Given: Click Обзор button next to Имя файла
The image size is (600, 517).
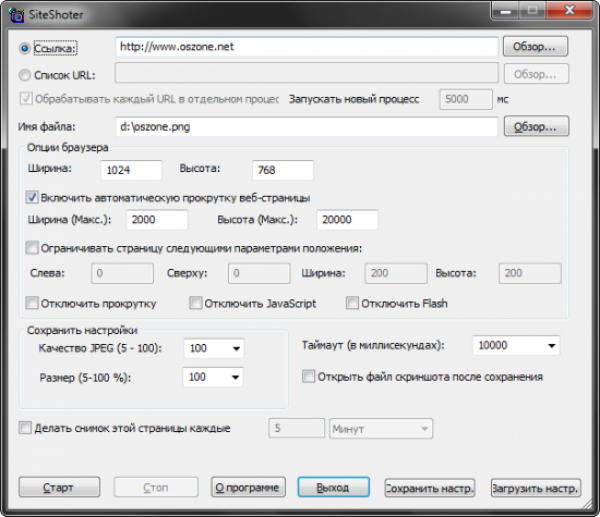Looking at the screenshot, I should coord(536,126).
